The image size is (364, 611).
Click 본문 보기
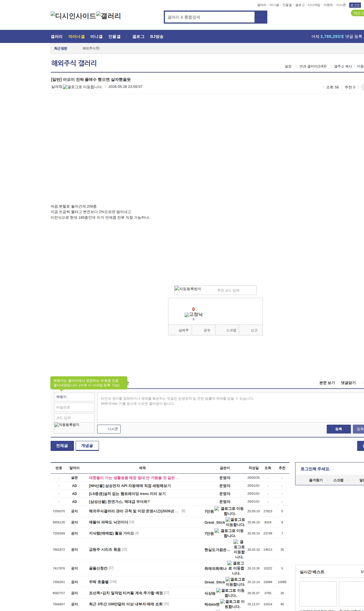pos(327,383)
